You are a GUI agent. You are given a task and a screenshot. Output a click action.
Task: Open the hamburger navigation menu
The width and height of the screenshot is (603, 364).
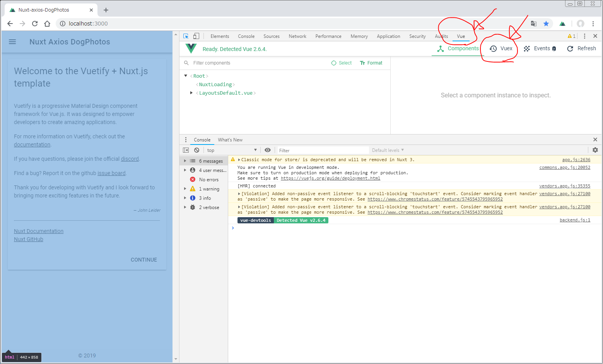tap(12, 42)
